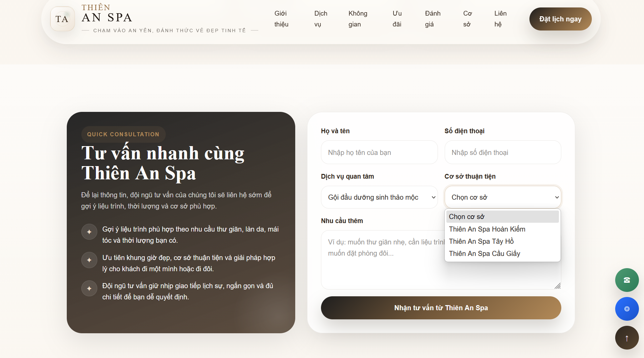
Task: Open the 'Dịch vụ quan tâm' dropdown
Action: (x=379, y=197)
